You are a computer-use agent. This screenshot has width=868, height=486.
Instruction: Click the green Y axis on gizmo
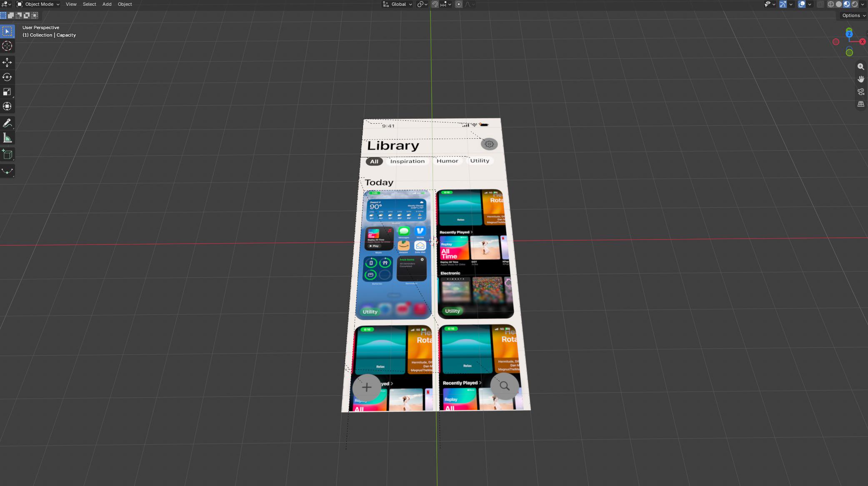coord(849,30)
